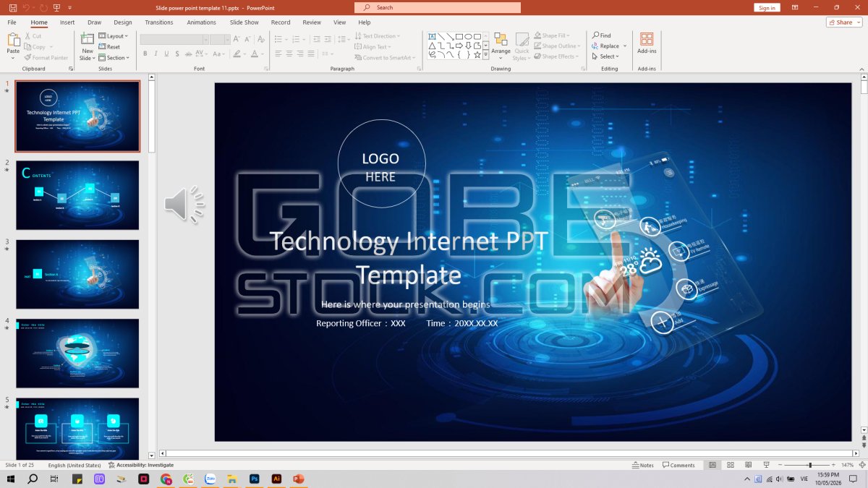The height and width of the screenshot is (488, 868).
Task: Open the Paste options arrow
Action: (13, 58)
